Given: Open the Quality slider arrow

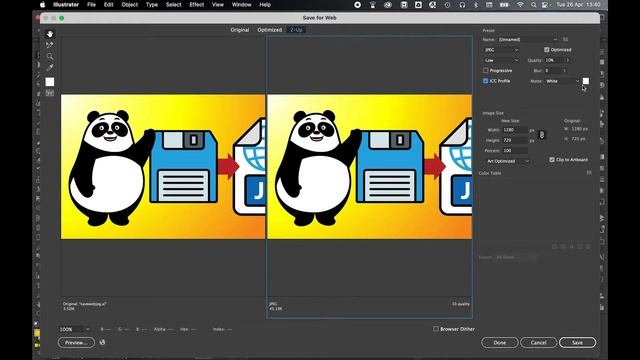Looking at the screenshot, I should click(568, 60).
